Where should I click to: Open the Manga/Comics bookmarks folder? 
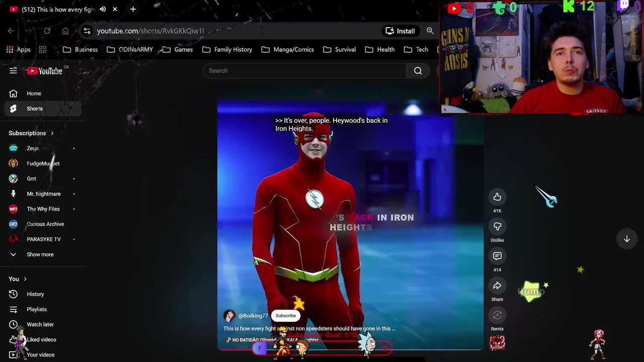pyautogui.click(x=288, y=49)
